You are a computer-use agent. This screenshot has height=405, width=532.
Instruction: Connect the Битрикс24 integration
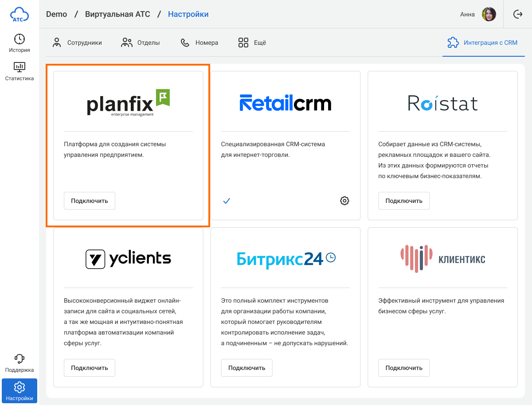tap(246, 368)
